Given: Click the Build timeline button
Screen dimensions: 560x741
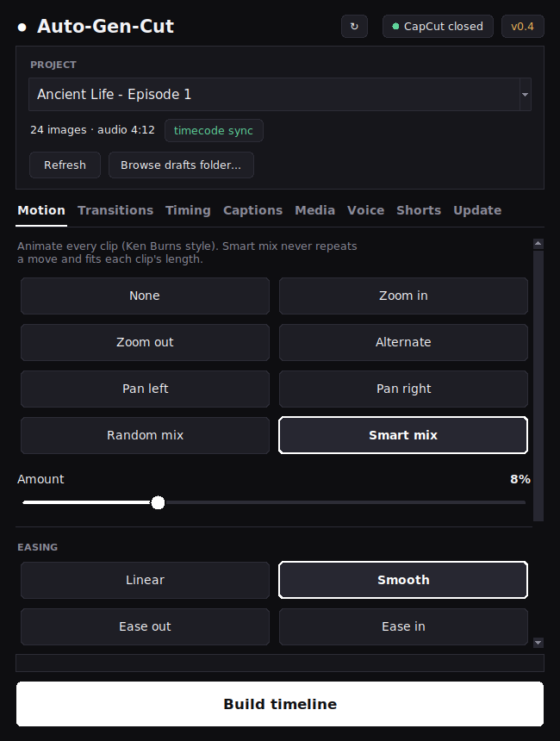Looking at the screenshot, I should click(280, 704).
